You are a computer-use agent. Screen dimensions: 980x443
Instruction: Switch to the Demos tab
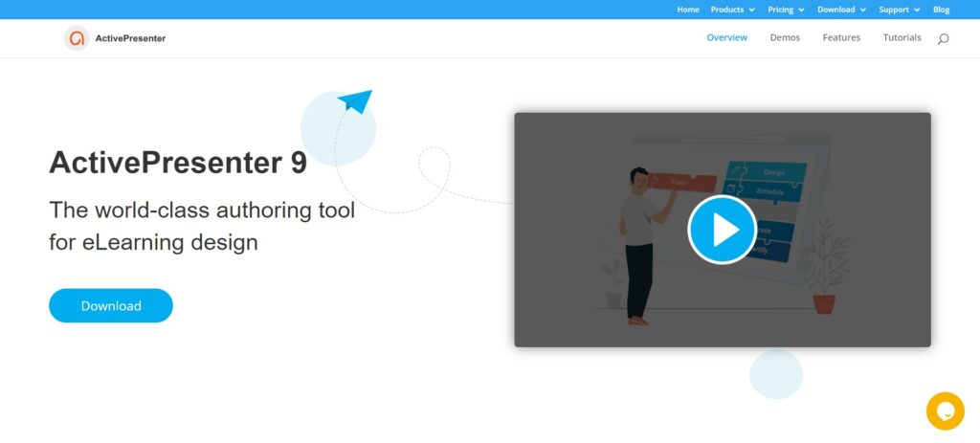click(785, 37)
